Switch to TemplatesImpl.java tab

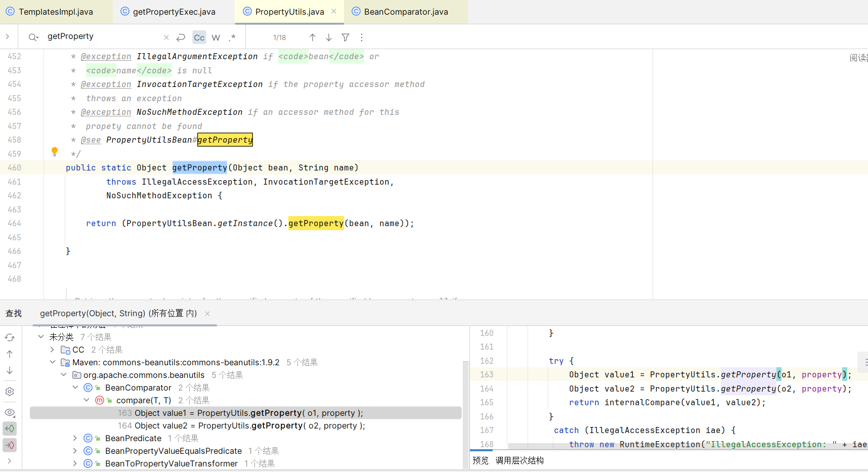[x=50, y=12]
